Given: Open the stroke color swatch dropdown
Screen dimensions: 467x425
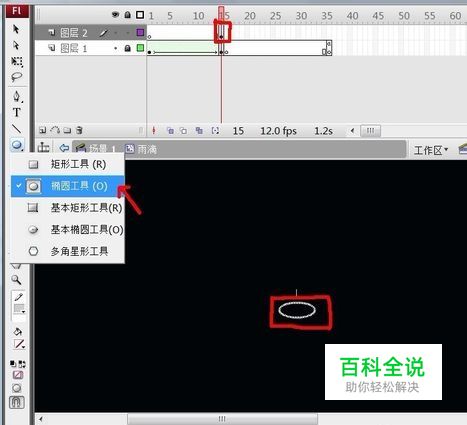Looking at the screenshot, I should [19, 309].
